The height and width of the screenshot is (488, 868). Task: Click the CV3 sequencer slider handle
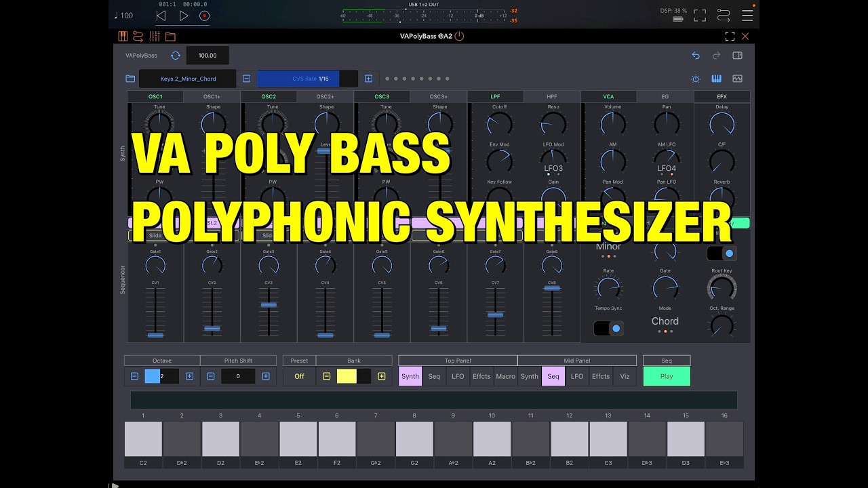point(269,305)
